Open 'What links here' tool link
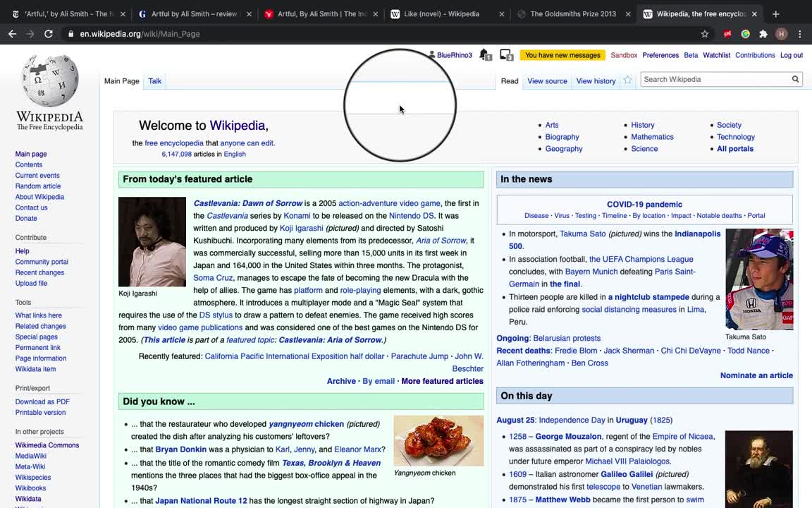 [38, 315]
